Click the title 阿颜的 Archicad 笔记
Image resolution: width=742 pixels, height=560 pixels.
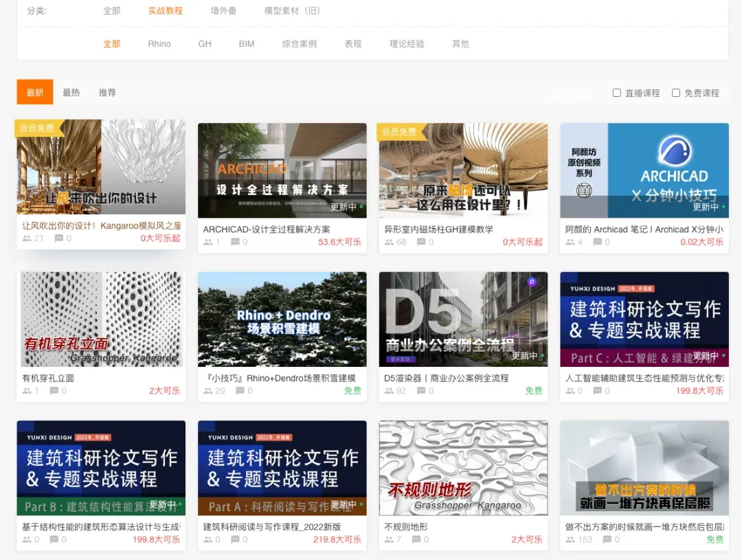pos(644,229)
